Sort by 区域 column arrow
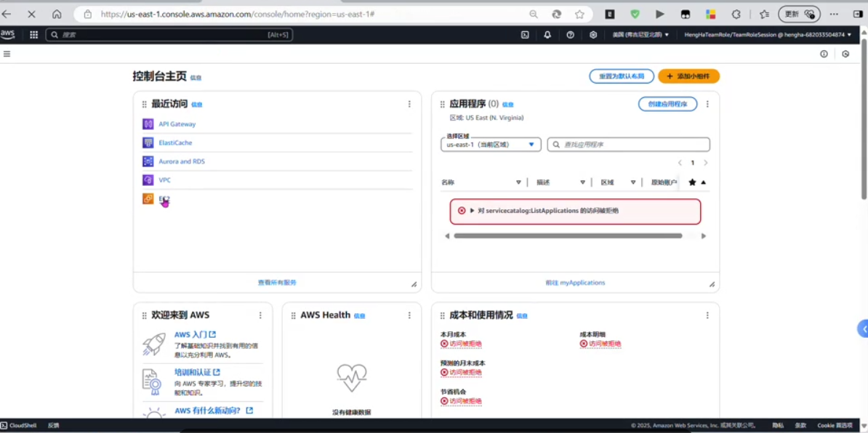The image size is (868, 433). [632, 182]
